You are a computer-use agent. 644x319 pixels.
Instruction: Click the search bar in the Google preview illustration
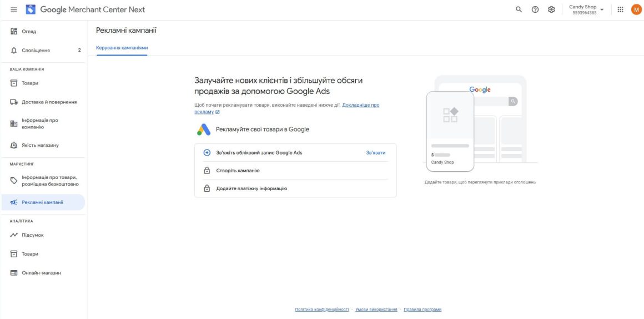click(496, 101)
